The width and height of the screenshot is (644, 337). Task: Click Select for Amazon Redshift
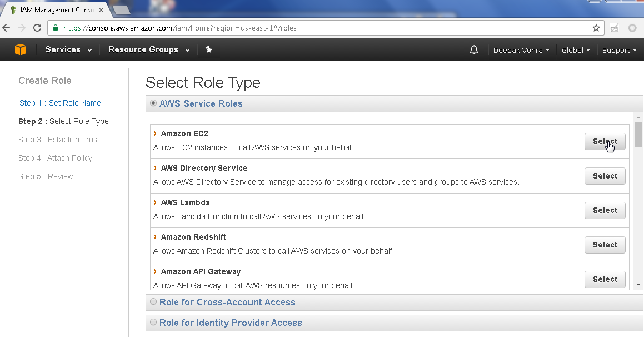coord(605,245)
